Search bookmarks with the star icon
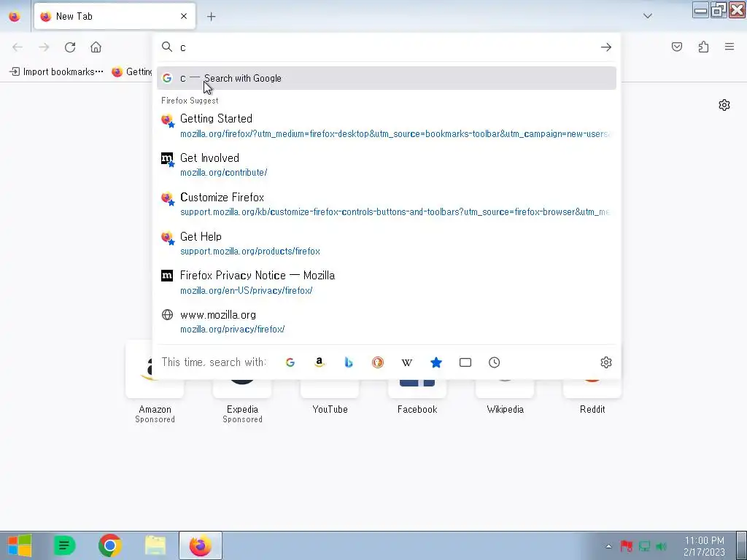747x560 pixels. (x=436, y=362)
